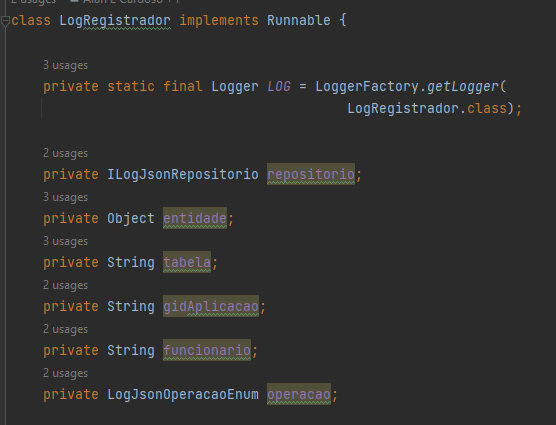Place cursor on gidAplicacao field name
This screenshot has width=556, height=425.
pos(211,306)
